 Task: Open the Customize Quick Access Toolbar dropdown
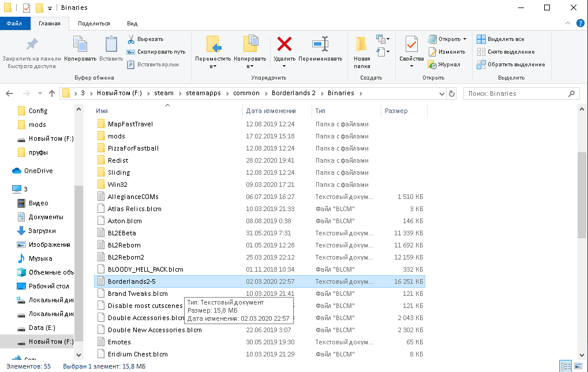[x=50, y=8]
